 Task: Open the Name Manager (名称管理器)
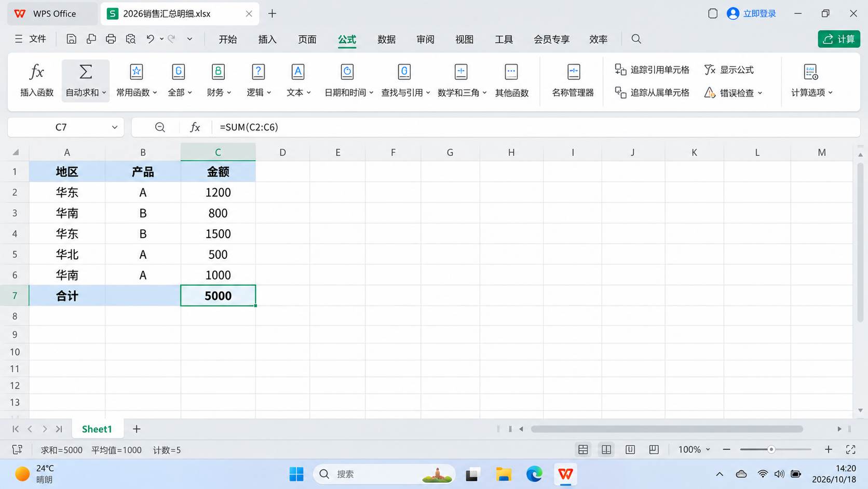tap(573, 80)
